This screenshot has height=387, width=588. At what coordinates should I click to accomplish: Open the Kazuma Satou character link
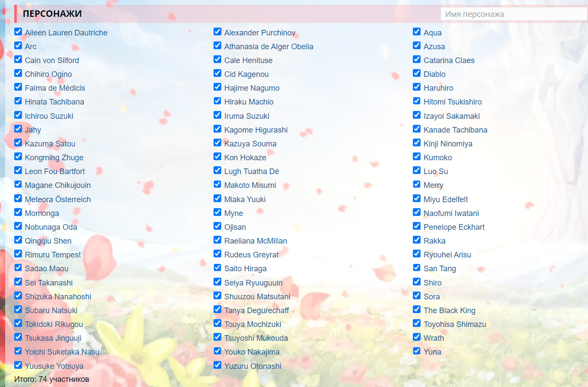click(50, 144)
